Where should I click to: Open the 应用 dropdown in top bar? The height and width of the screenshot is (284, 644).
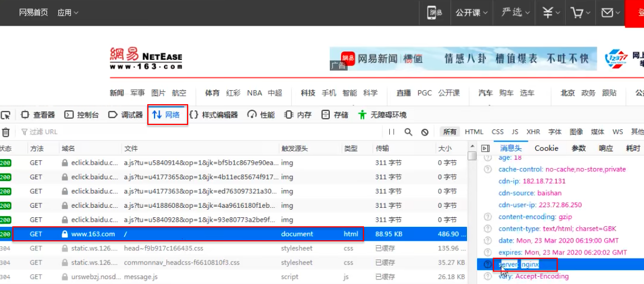tap(68, 13)
